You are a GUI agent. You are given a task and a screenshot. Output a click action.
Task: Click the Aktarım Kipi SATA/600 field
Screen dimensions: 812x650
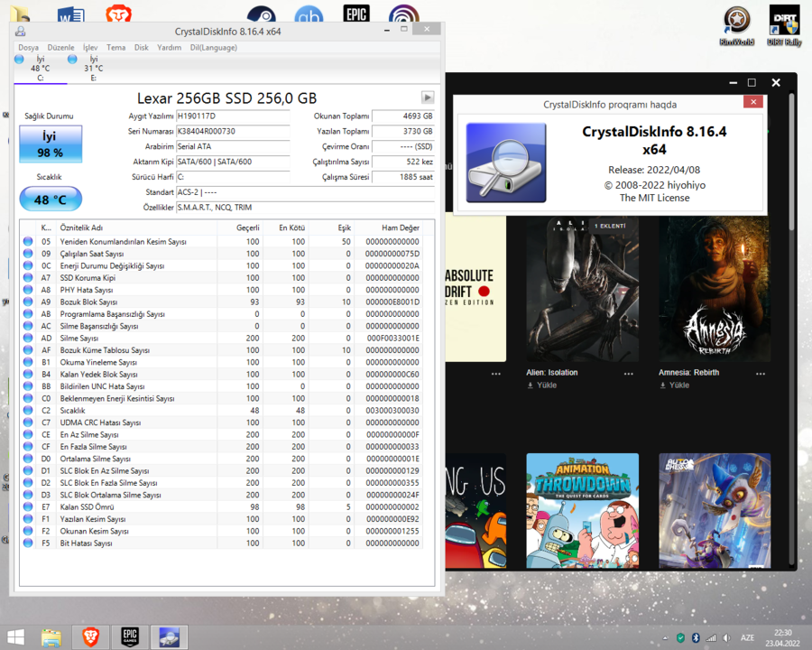[x=233, y=162]
